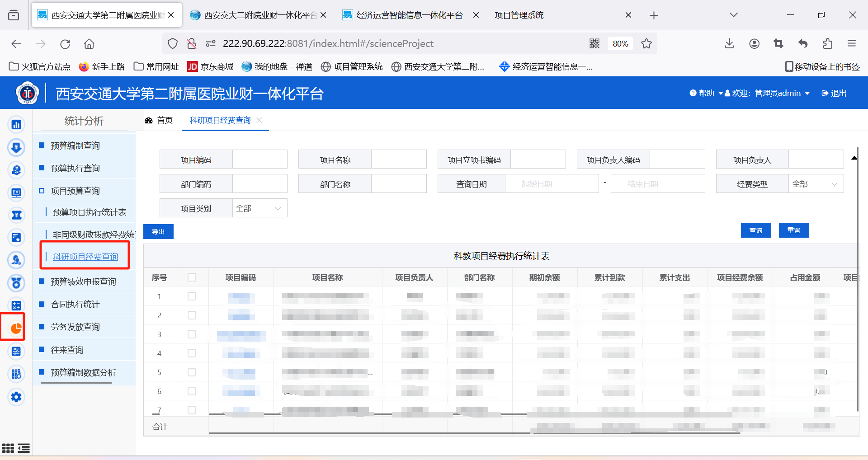Expand the 项目类别 dropdown

pyautogui.click(x=259, y=208)
